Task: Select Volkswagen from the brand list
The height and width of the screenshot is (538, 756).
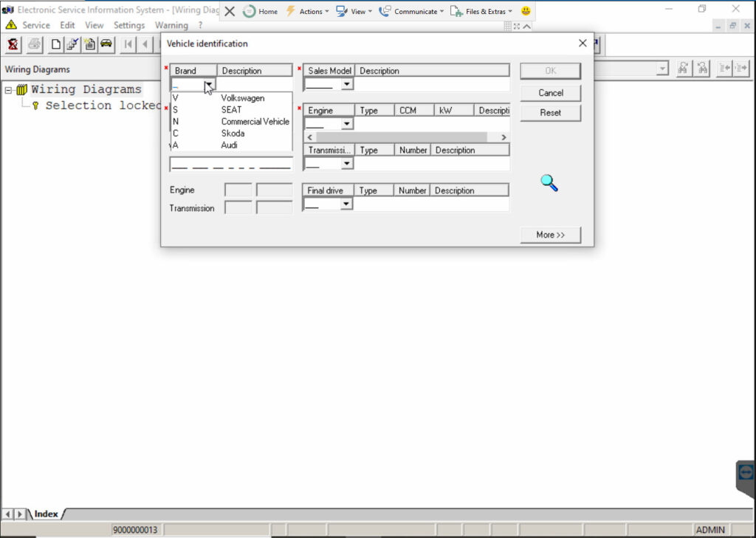Action: pos(242,98)
